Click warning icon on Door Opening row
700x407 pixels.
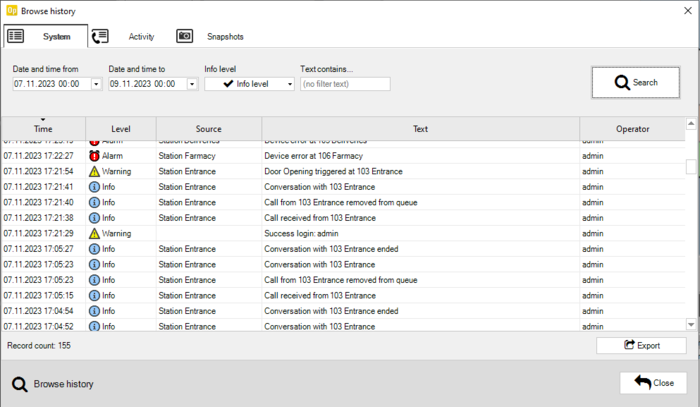point(95,171)
